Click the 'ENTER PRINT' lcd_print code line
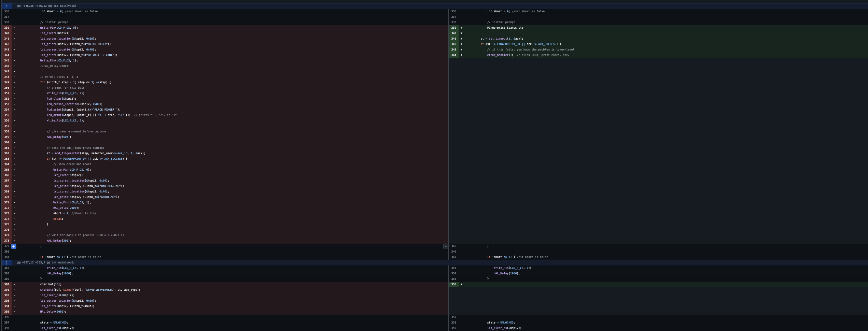This screenshot has width=868, height=331. coord(75,44)
